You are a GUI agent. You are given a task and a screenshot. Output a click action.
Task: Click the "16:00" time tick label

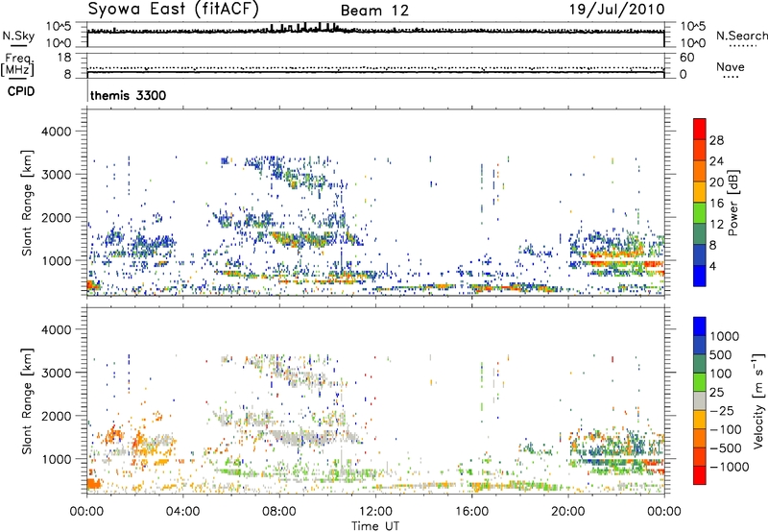pyautogui.click(x=471, y=512)
